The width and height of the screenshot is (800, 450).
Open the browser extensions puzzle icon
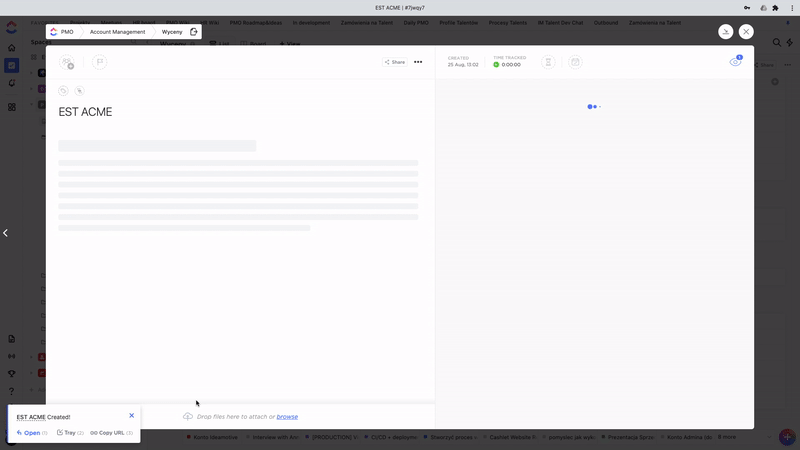tap(776, 8)
